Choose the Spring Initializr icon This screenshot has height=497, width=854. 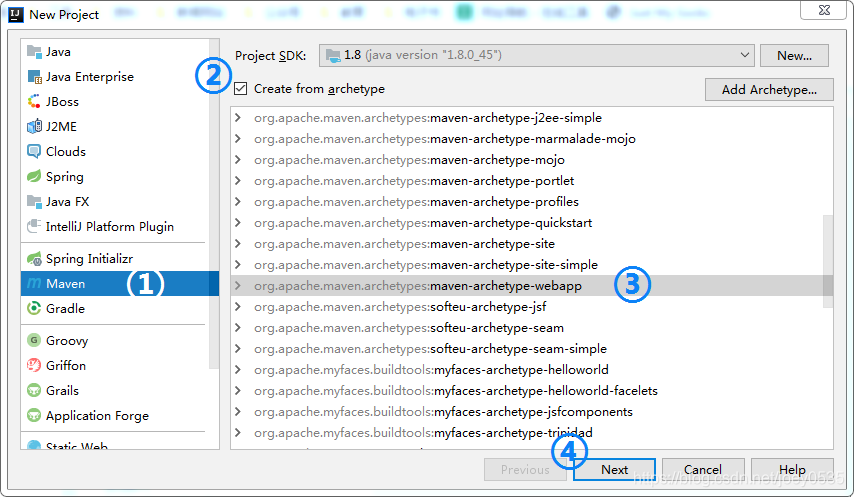34,259
